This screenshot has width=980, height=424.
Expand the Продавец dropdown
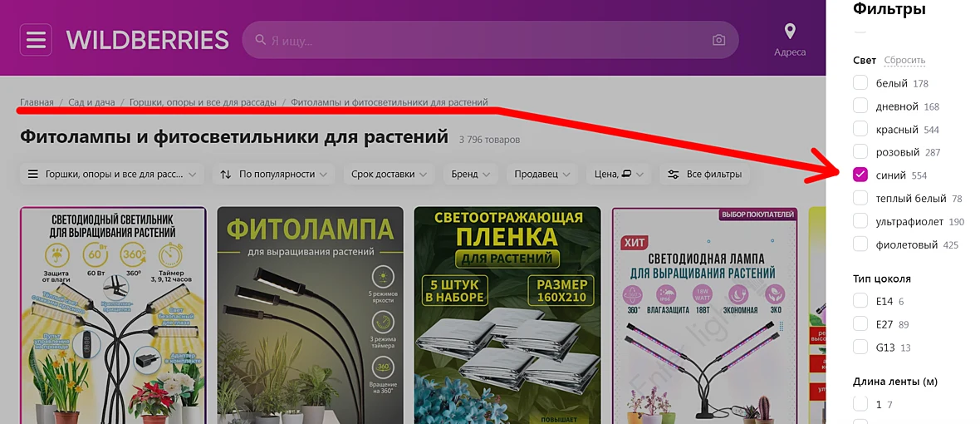point(541,175)
